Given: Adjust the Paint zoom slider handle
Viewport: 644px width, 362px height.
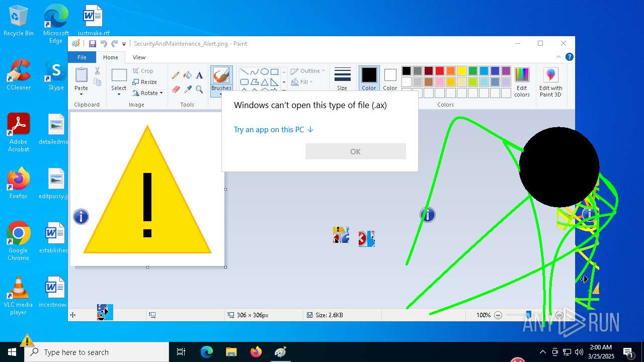Looking at the screenshot, I should (528, 315).
